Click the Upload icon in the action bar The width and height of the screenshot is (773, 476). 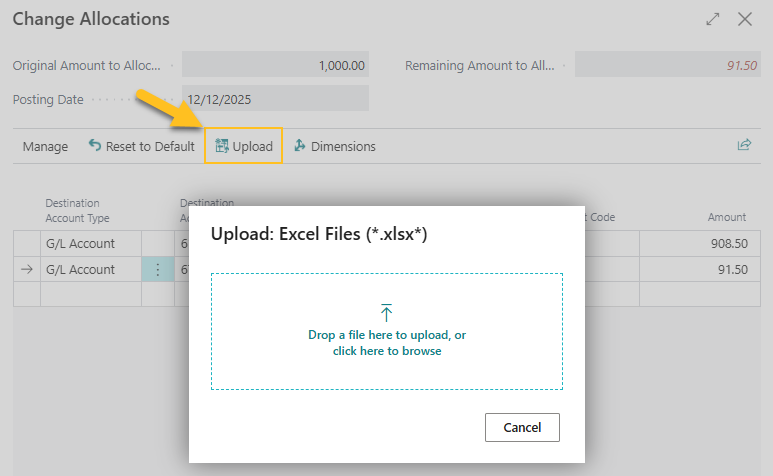(222, 146)
